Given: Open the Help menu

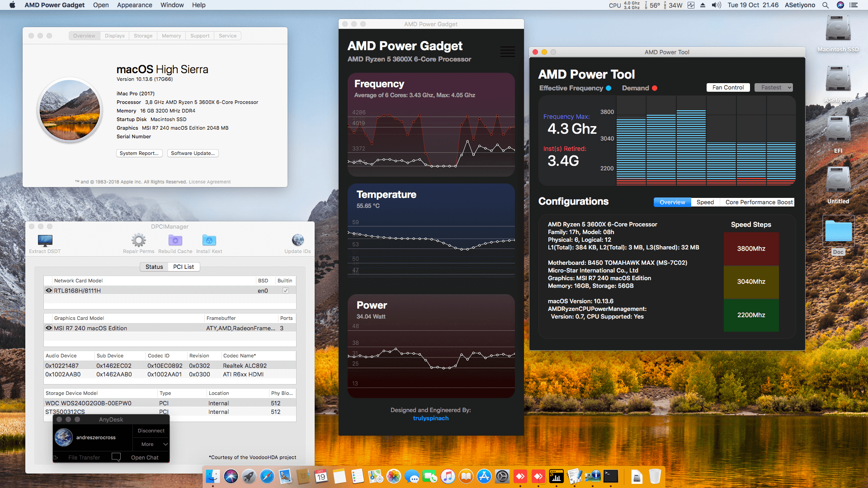Looking at the screenshot, I should (x=198, y=5).
